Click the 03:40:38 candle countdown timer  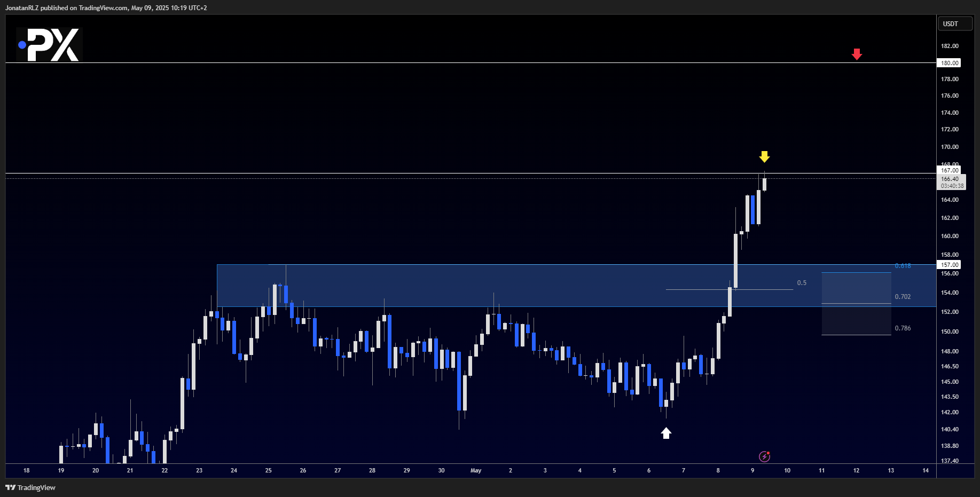952,186
